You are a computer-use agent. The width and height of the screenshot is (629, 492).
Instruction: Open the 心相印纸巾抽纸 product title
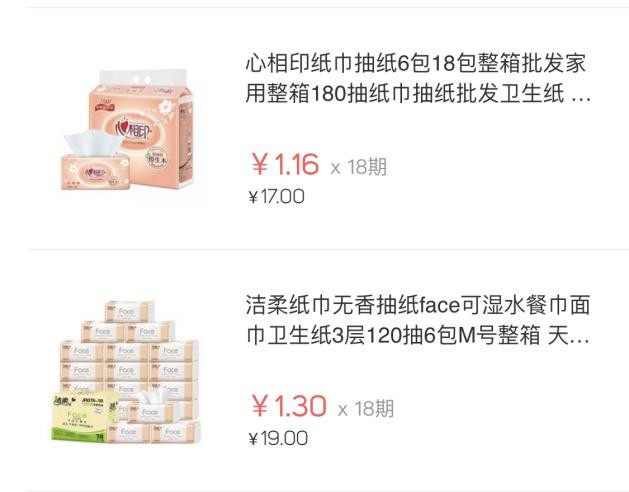pyautogui.click(x=418, y=79)
